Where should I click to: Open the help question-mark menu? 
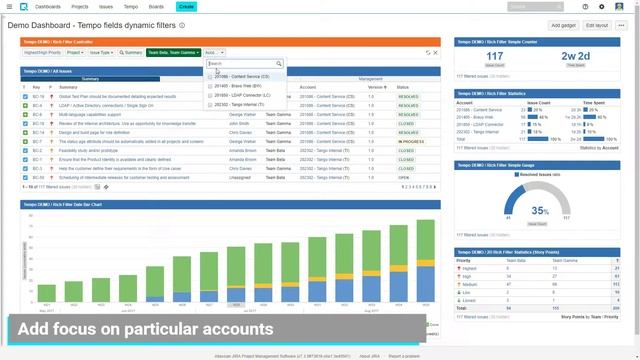(585, 7)
